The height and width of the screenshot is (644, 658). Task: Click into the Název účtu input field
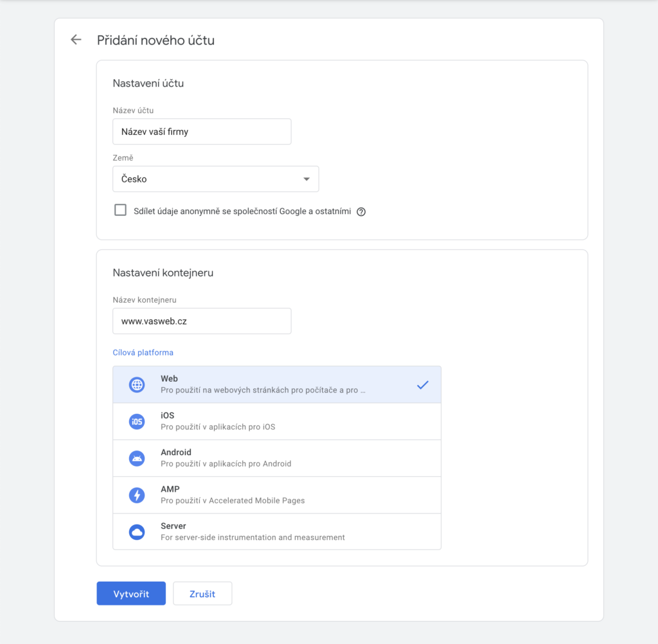click(x=202, y=132)
